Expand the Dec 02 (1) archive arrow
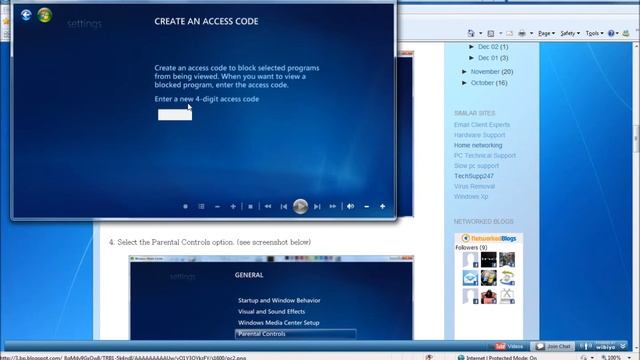The width and height of the screenshot is (640, 360). [x=471, y=47]
